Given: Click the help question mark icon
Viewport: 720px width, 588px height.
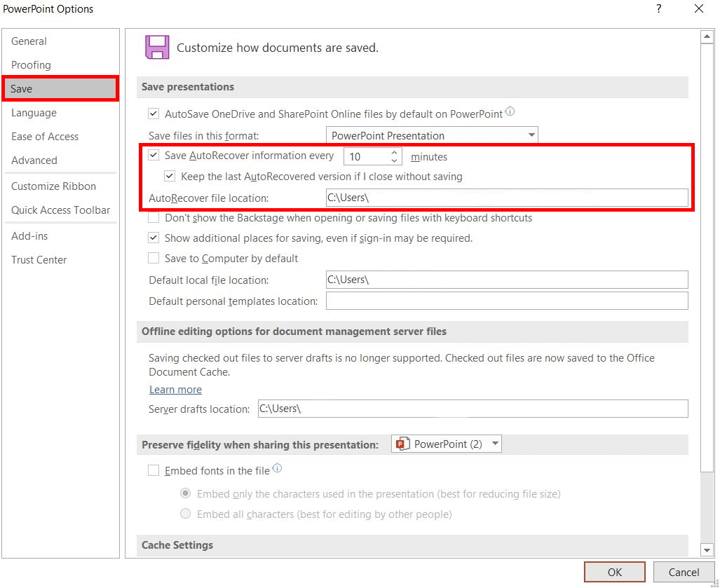Looking at the screenshot, I should tap(658, 9).
